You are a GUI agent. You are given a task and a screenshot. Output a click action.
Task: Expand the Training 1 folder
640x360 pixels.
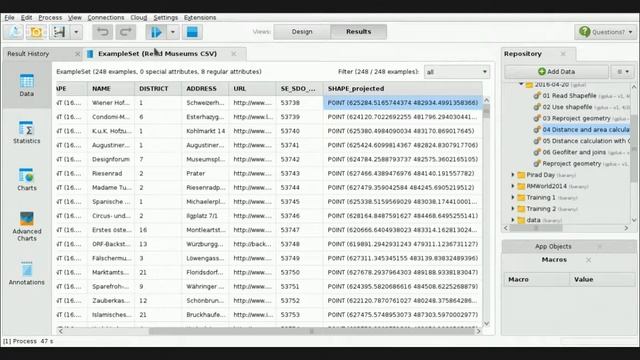[513, 197]
